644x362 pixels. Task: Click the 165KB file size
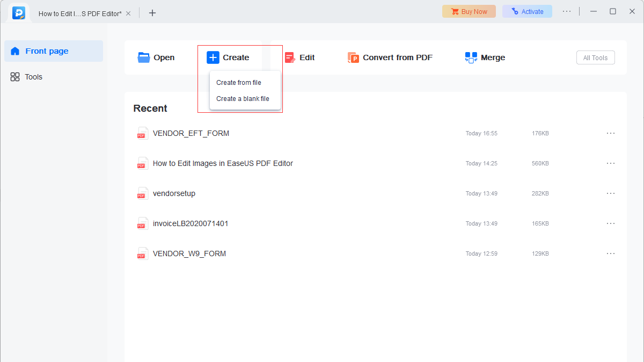pyautogui.click(x=540, y=223)
